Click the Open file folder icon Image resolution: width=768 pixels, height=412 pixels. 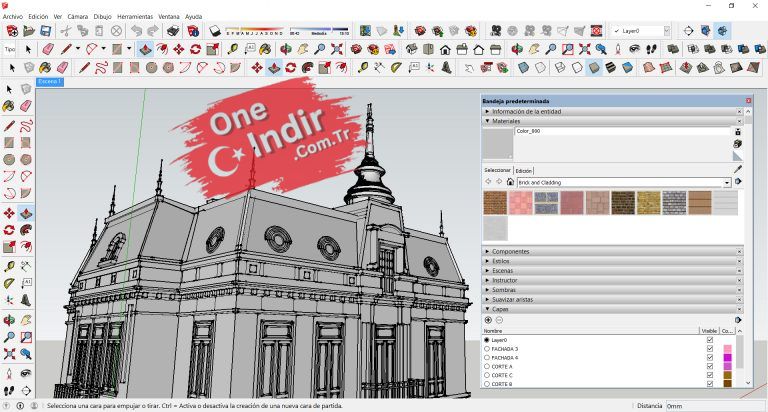click(x=29, y=31)
